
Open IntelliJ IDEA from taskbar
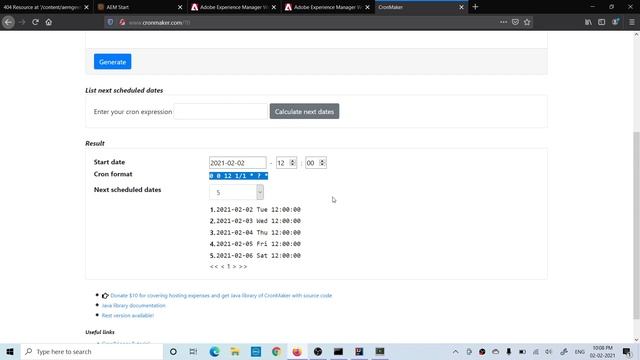359,351
